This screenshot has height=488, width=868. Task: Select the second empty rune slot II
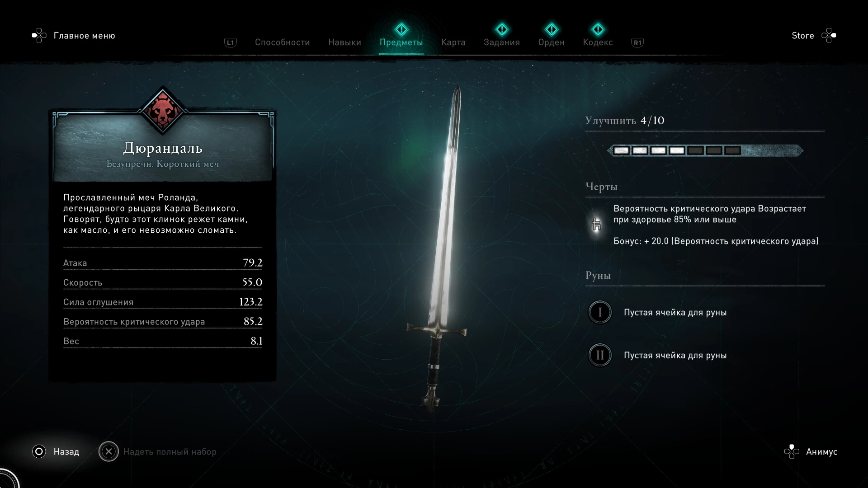(x=600, y=355)
